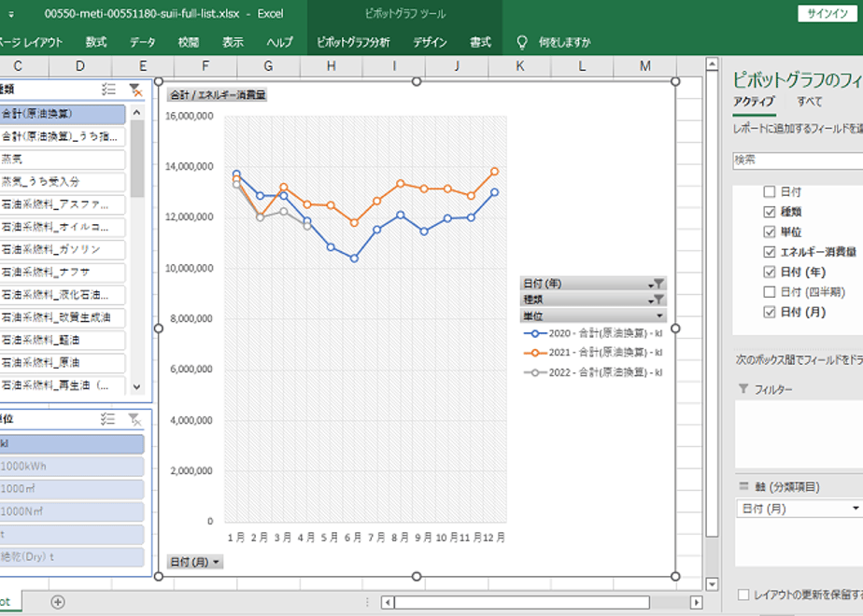This screenshot has width=863, height=616.
Task: Select 石油系燃料_ガソリン slicer item
Action: 63,249
